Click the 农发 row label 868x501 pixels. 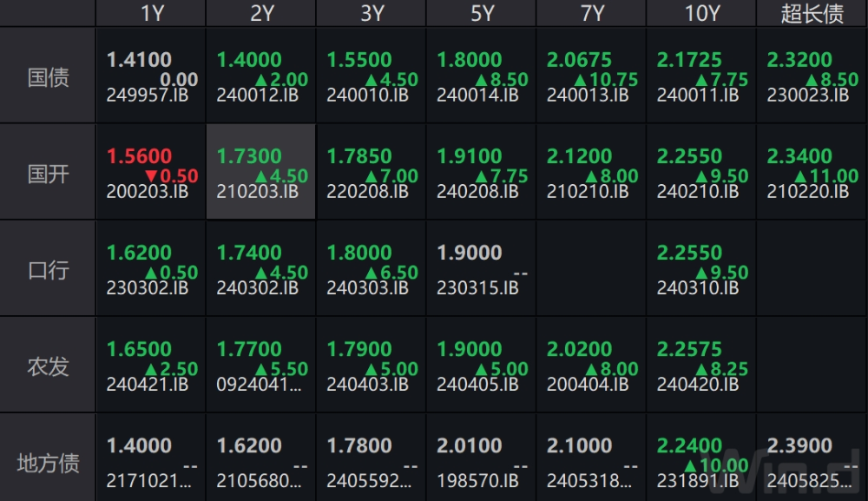(x=48, y=366)
